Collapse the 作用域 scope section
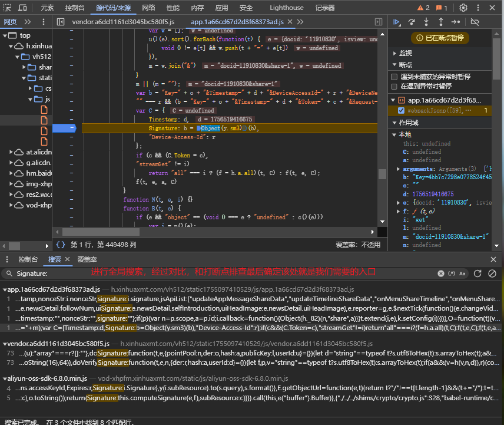The width and height of the screenshot is (504, 425). (394, 123)
